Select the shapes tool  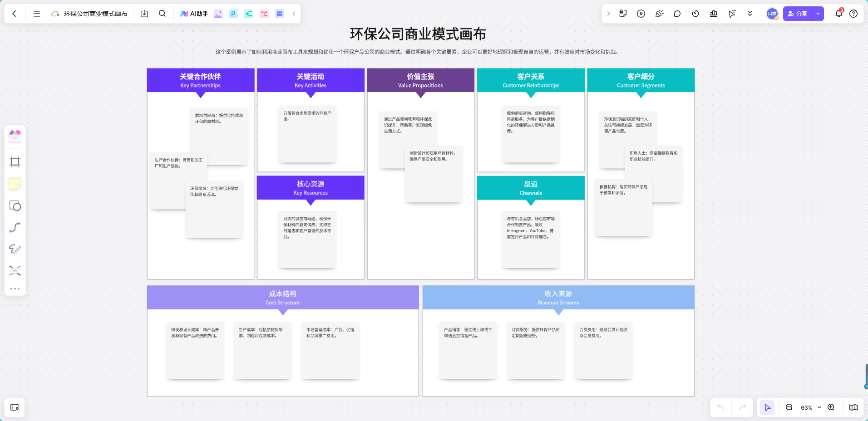click(x=15, y=206)
